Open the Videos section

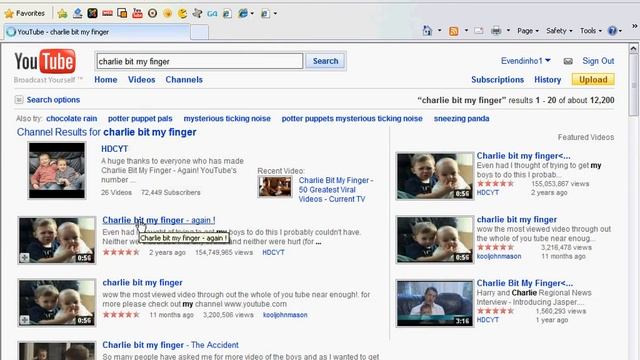[x=141, y=80]
